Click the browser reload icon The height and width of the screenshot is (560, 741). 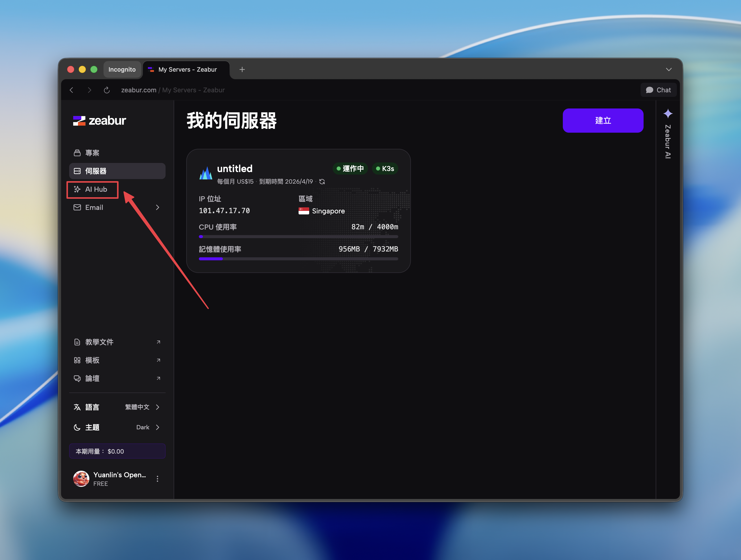(107, 90)
